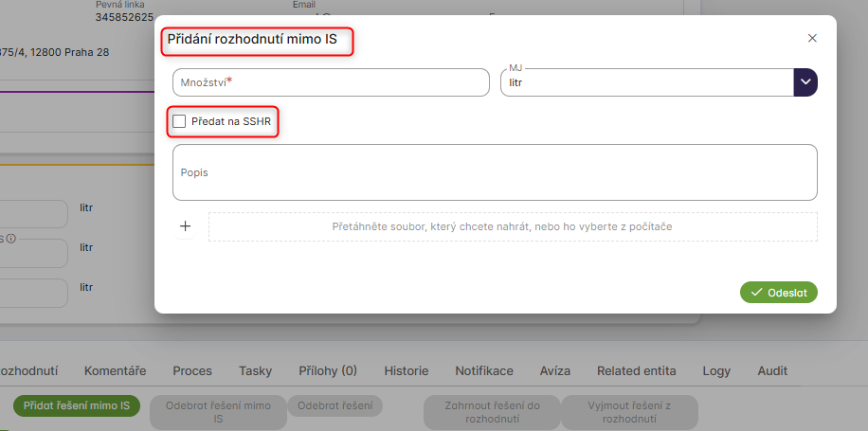Click Přidat řešení mimo IS button
Screen dimensions: 868x431
(x=77, y=405)
